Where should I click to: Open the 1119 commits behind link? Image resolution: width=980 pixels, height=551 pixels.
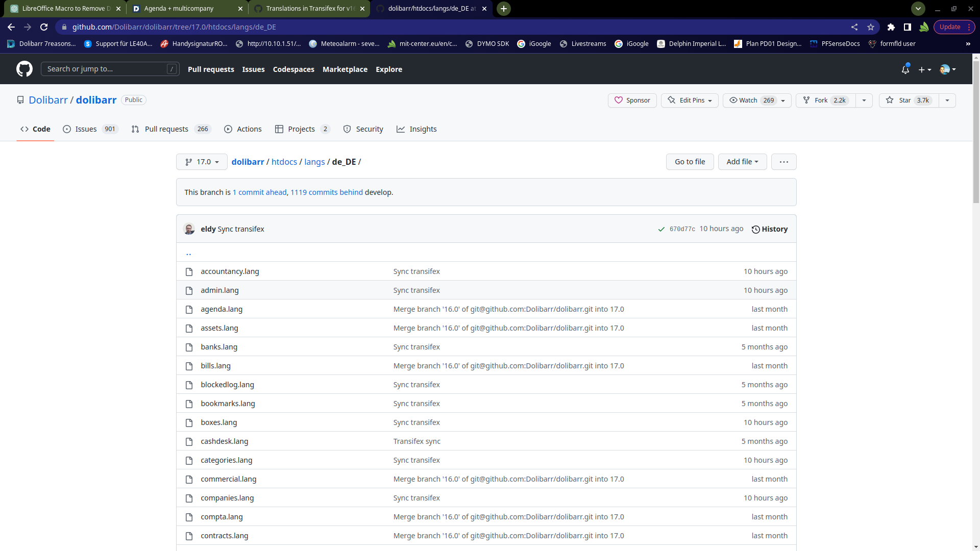pyautogui.click(x=326, y=192)
